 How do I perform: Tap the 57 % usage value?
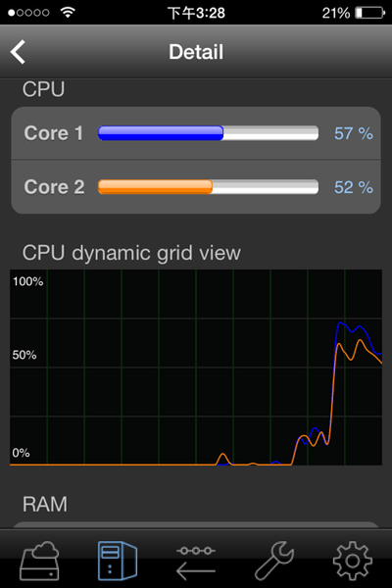(354, 133)
